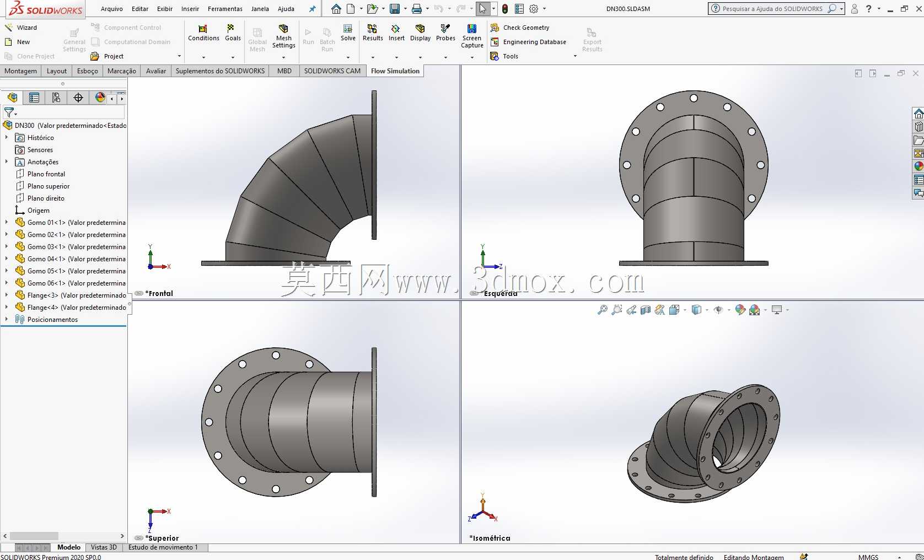Viewport: 924px width, 560px height.
Task: Open the dropdown arrow under Mesh Settings
Action: point(283,57)
